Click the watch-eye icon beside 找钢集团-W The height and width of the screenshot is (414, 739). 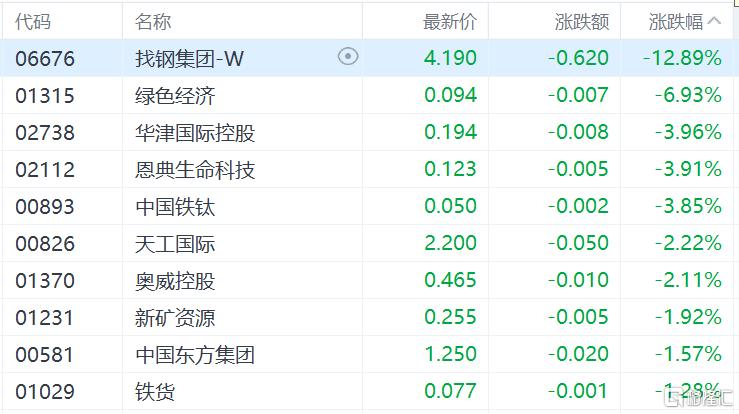point(348,57)
